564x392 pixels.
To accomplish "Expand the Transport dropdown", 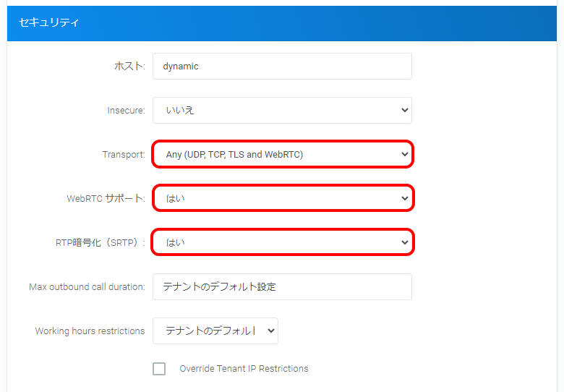I will (x=282, y=155).
